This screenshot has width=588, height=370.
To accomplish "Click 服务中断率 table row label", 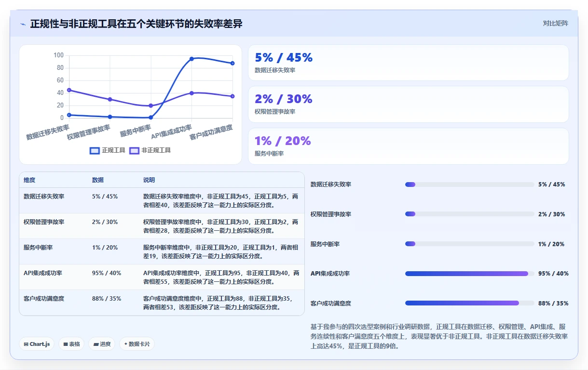I will (x=38, y=248).
